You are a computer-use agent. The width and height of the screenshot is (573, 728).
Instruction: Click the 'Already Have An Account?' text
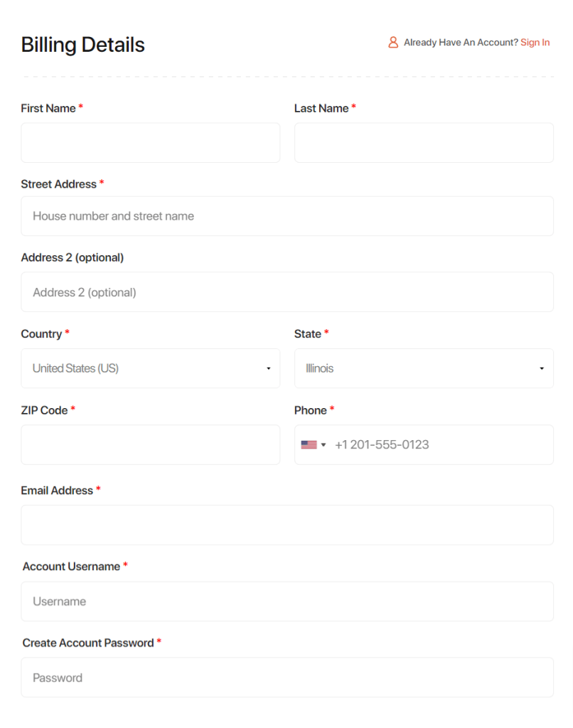pos(461,42)
